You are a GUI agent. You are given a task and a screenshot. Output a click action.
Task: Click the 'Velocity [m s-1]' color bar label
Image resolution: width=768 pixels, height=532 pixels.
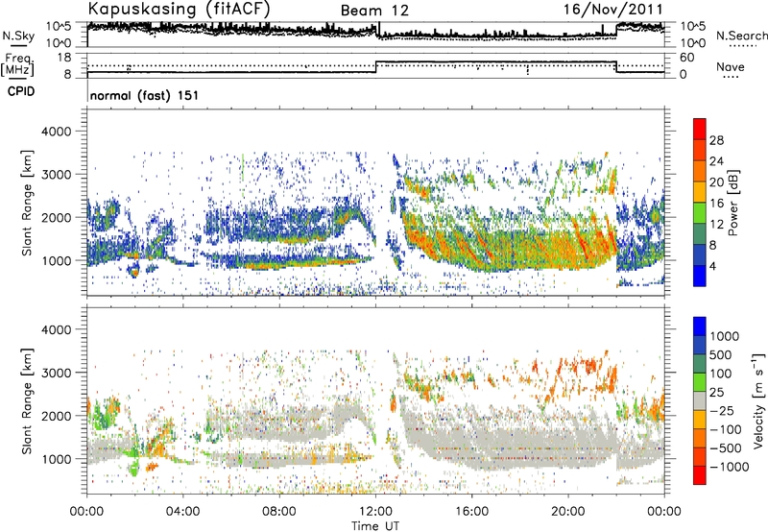point(758,400)
